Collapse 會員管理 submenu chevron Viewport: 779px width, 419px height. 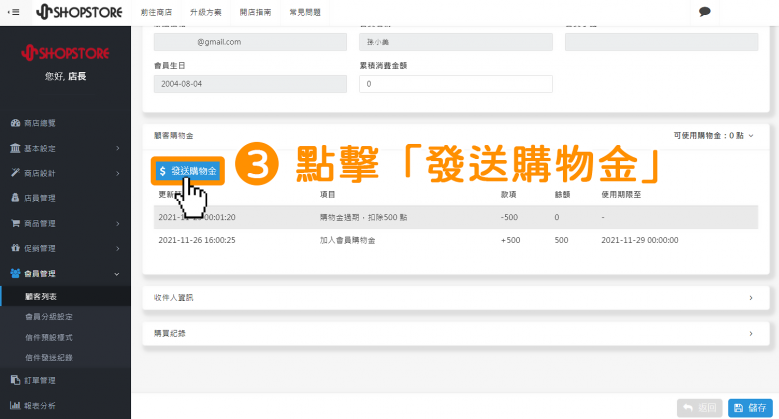pyautogui.click(x=117, y=274)
